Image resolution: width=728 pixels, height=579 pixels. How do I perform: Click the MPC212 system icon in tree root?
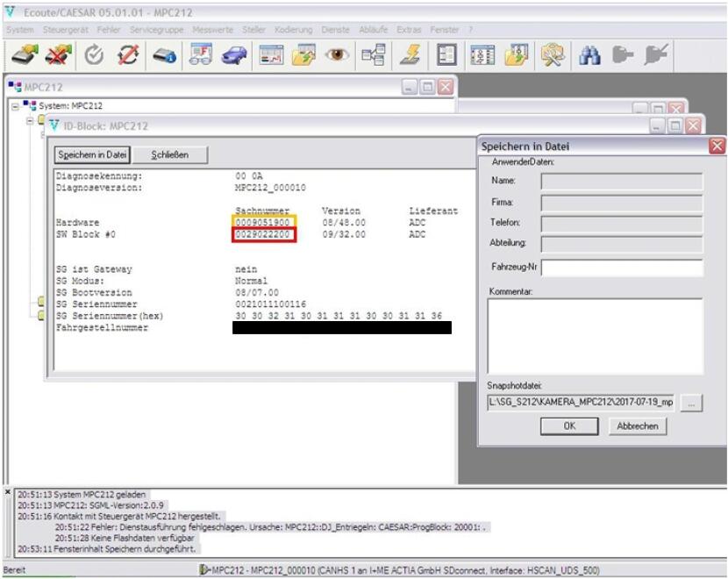(x=30, y=105)
